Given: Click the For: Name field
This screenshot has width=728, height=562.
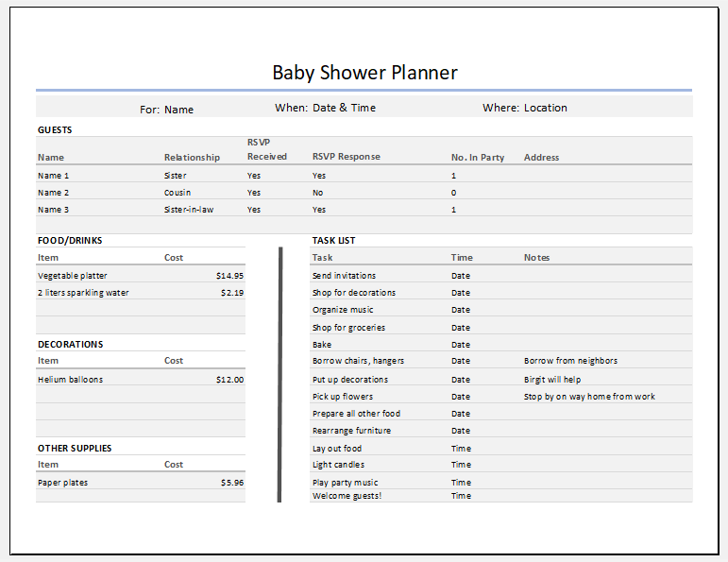Looking at the screenshot, I should (x=167, y=110).
